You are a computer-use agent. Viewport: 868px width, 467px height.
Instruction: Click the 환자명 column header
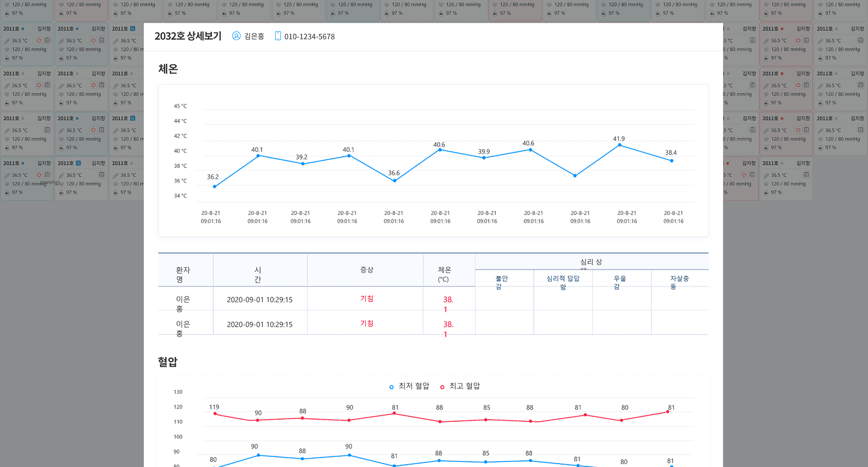tap(183, 275)
